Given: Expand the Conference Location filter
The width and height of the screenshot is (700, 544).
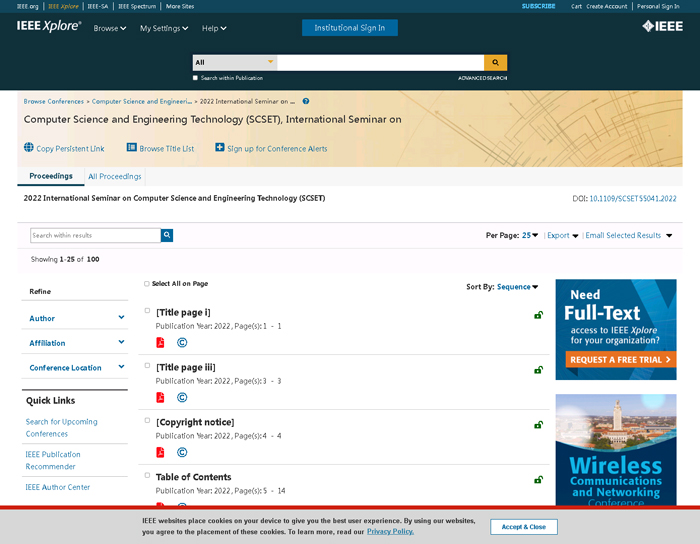Looking at the screenshot, I should click(x=75, y=367).
